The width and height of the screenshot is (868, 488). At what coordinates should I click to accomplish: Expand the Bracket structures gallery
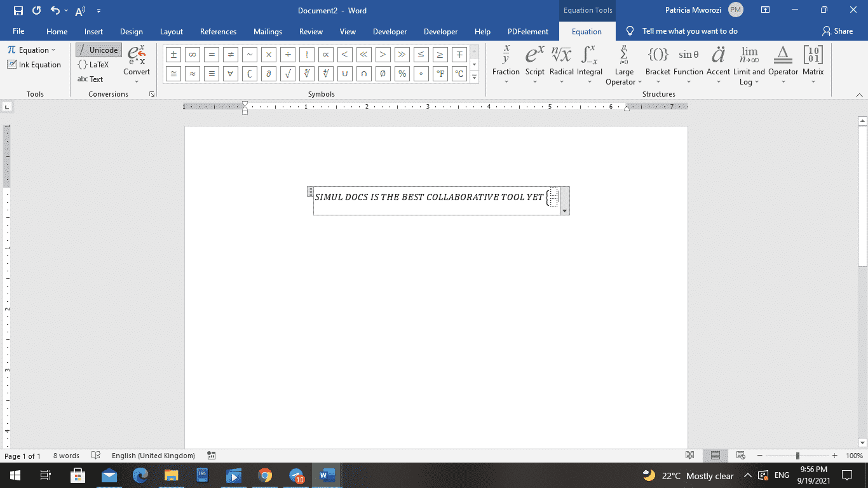click(x=658, y=64)
